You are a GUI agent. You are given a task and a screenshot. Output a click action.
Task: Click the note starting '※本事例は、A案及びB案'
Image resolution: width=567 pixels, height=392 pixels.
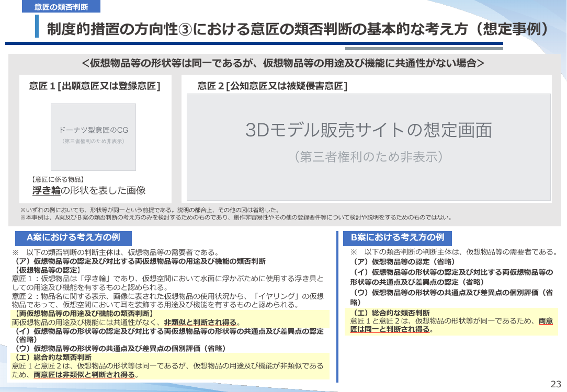point(236,217)
